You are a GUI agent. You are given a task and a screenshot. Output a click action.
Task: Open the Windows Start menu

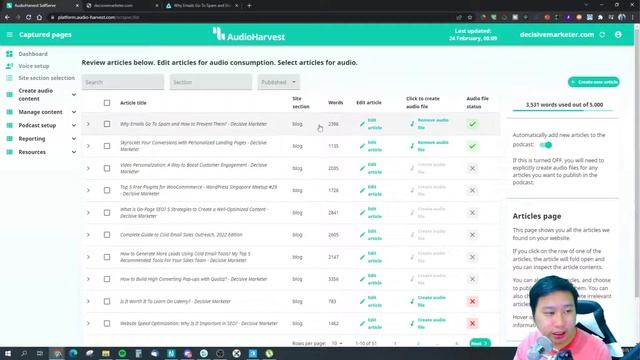pyautogui.click(x=8, y=353)
